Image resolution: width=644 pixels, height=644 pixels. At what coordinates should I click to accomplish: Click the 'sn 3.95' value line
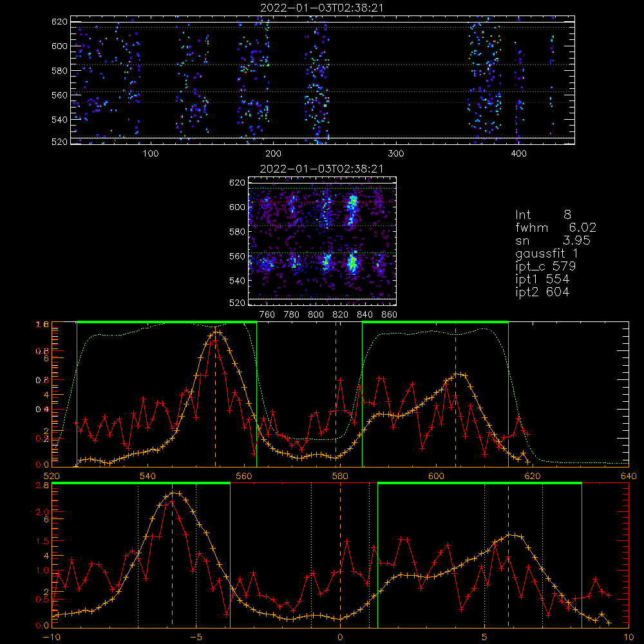click(x=553, y=240)
